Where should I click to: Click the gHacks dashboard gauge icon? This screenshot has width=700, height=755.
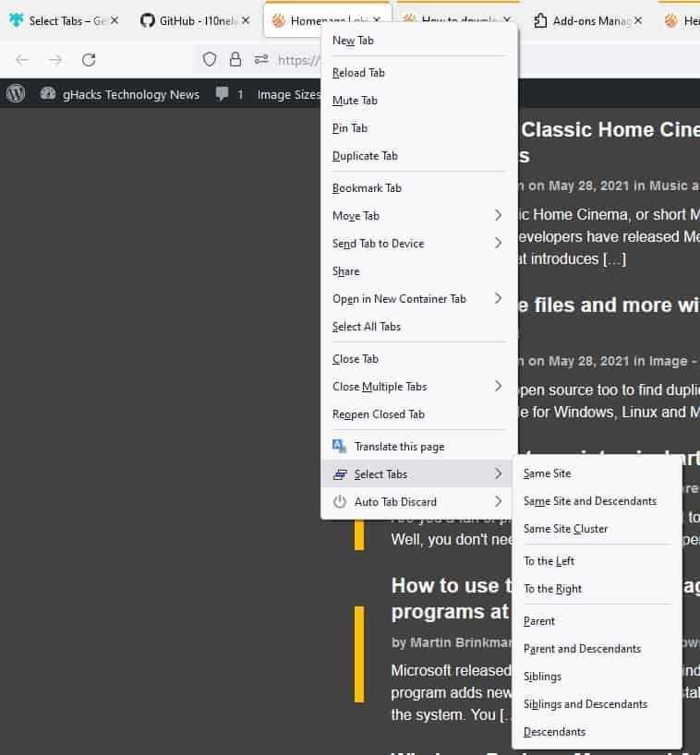[48, 93]
